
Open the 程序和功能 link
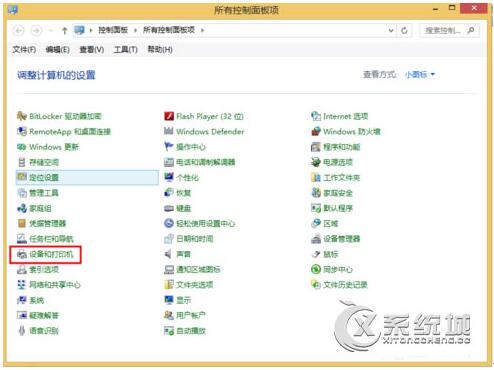point(342,147)
